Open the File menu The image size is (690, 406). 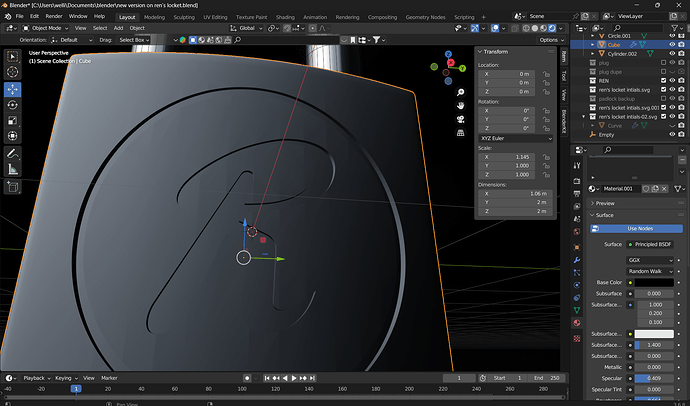tap(19, 16)
